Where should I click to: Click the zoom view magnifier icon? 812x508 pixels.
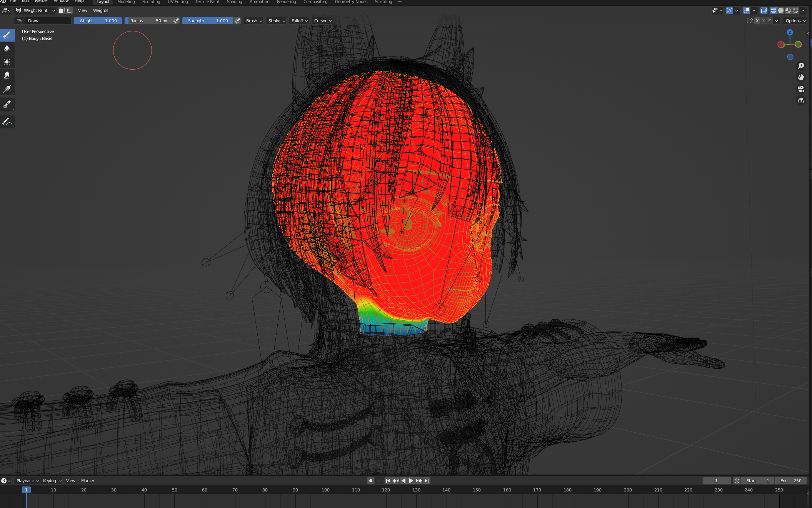(801, 66)
